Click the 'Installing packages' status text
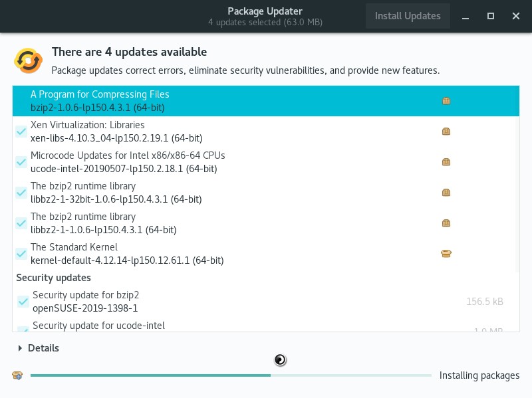This screenshot has width=532, height=398. (479, 375)
